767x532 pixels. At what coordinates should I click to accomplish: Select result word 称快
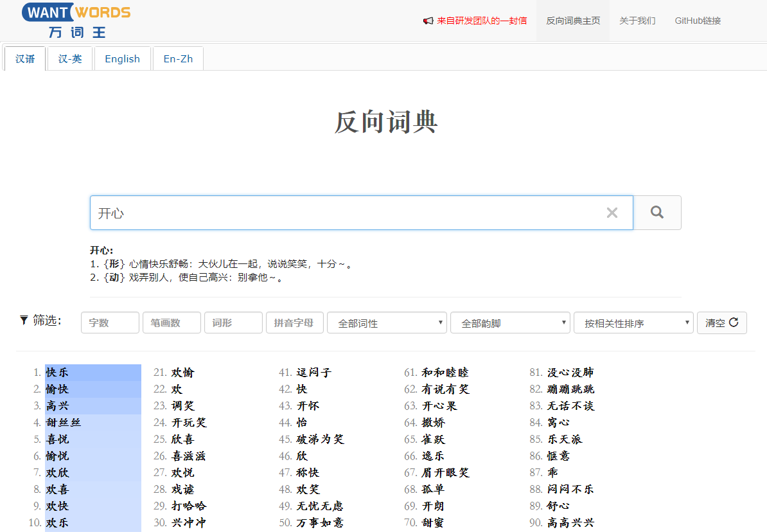coord(308,472)
